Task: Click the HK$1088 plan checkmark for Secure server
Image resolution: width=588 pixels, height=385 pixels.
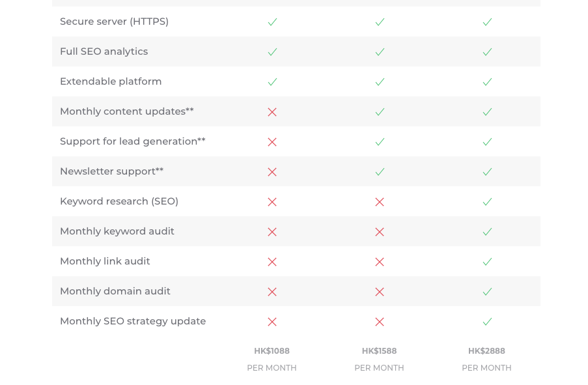Action: 272,22
